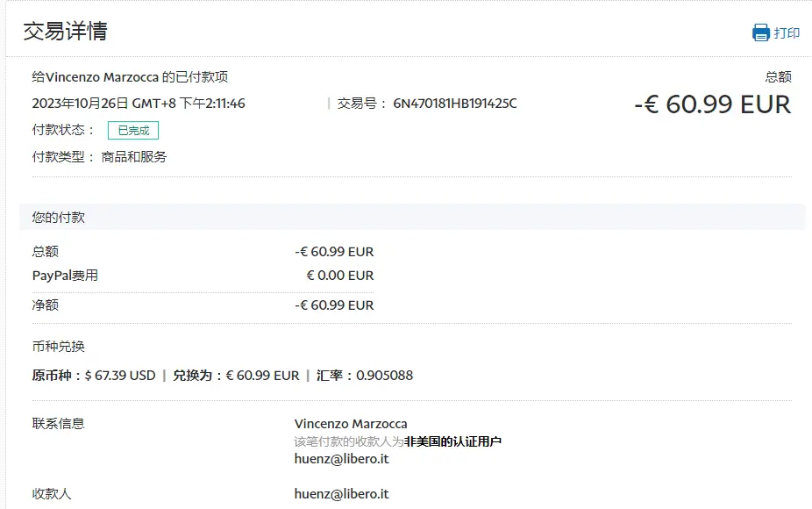The width and height of the screenshot is (812, 509).
Task: Click the 打印 print link
Action: click(x=787, y=33)
